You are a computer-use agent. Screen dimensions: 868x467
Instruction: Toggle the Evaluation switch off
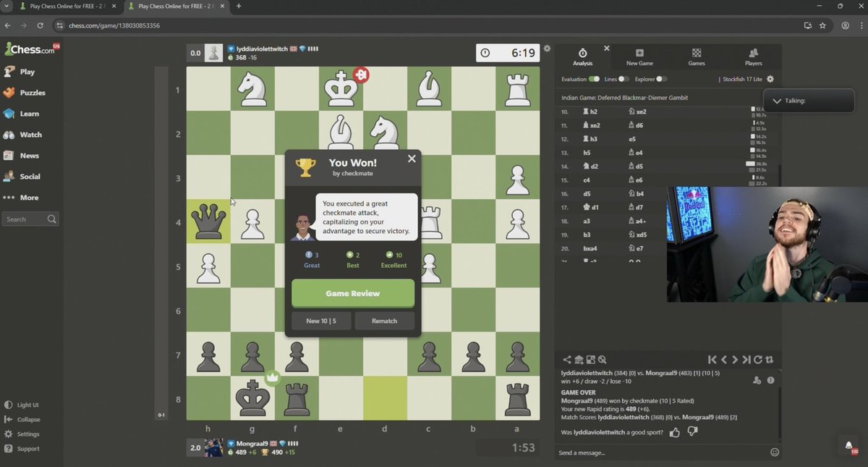[x=594, y=79]
